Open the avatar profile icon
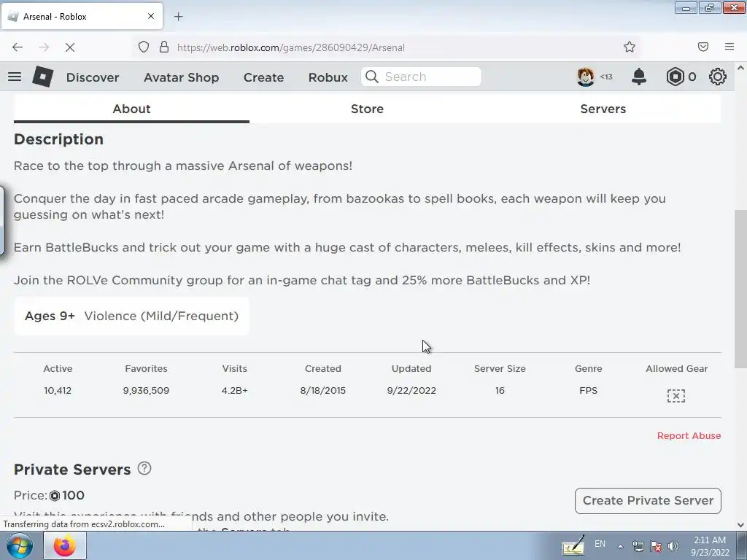This screenshot has width=747, height=560. coord(586,77)
